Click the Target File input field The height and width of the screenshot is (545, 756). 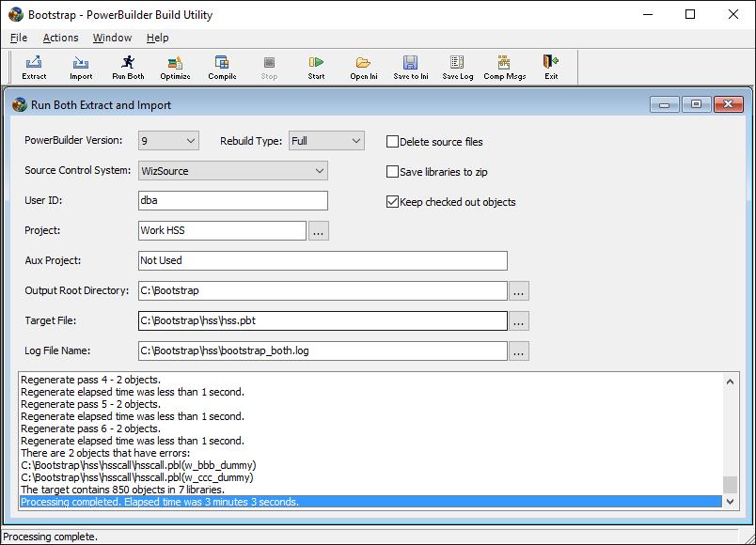(x=323, y=321)
